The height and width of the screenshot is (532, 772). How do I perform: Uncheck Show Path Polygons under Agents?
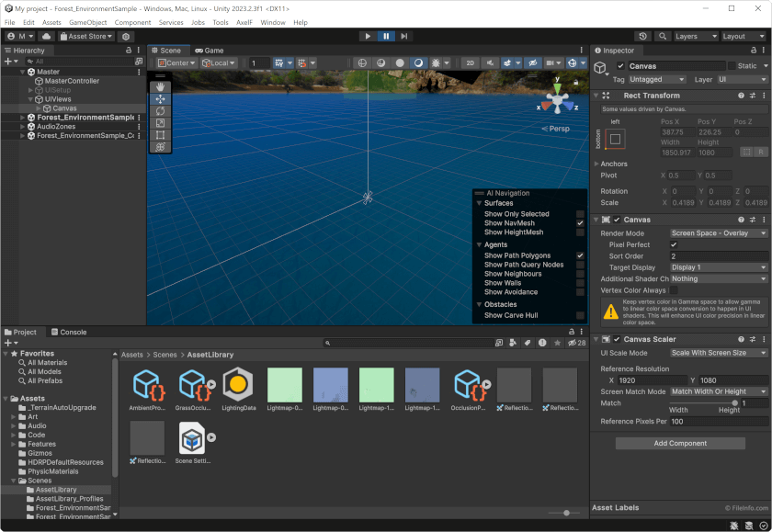point(578,255)
